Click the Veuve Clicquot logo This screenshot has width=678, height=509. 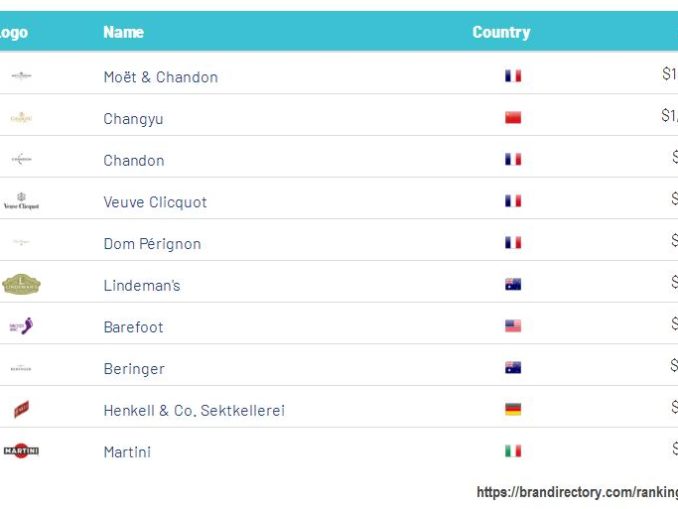coord(21,202)
